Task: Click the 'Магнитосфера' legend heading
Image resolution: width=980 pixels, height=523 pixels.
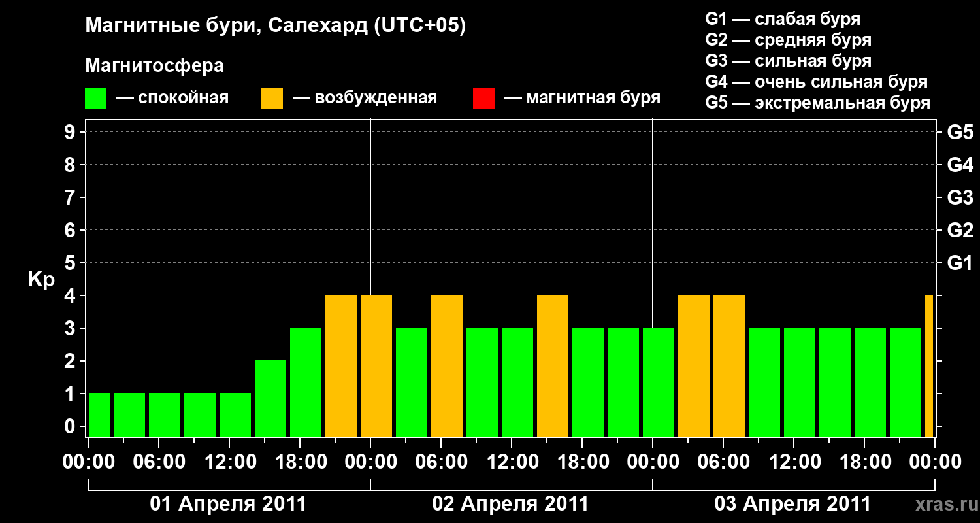Action: tap(154, 66)
